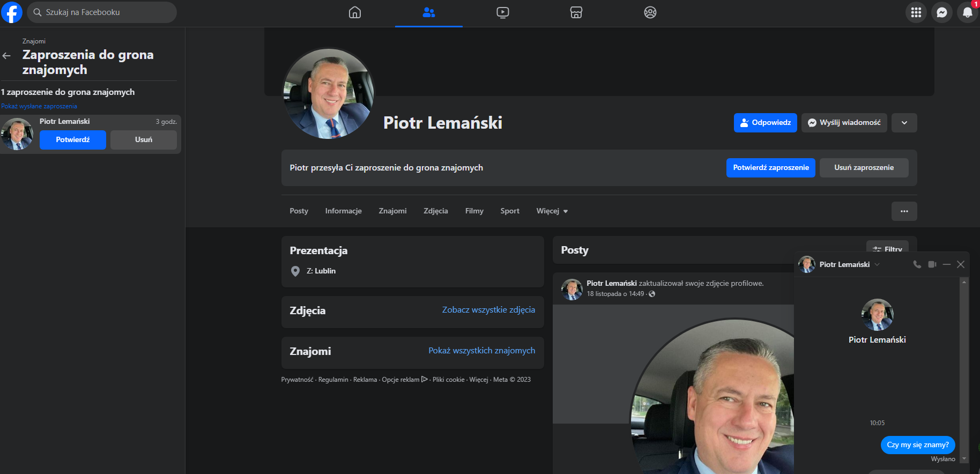Switch to the Informacje tab

[x=344, y=211]
